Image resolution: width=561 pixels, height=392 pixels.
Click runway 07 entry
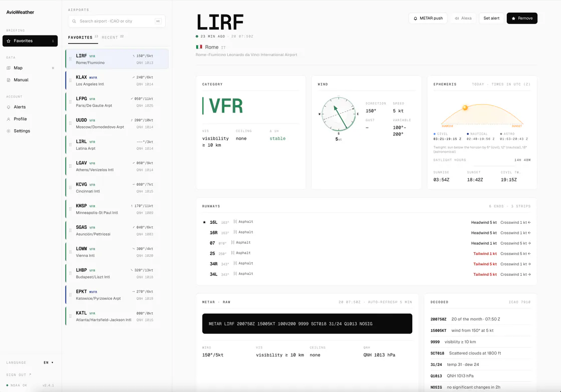(x=366, y=243)
